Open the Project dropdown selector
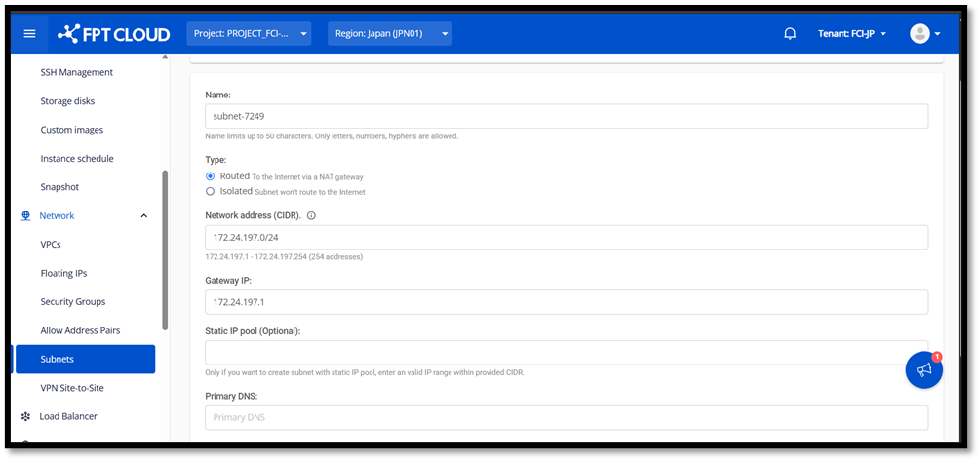The height and width of the screenshot is (461, 980). pos(249,34)
